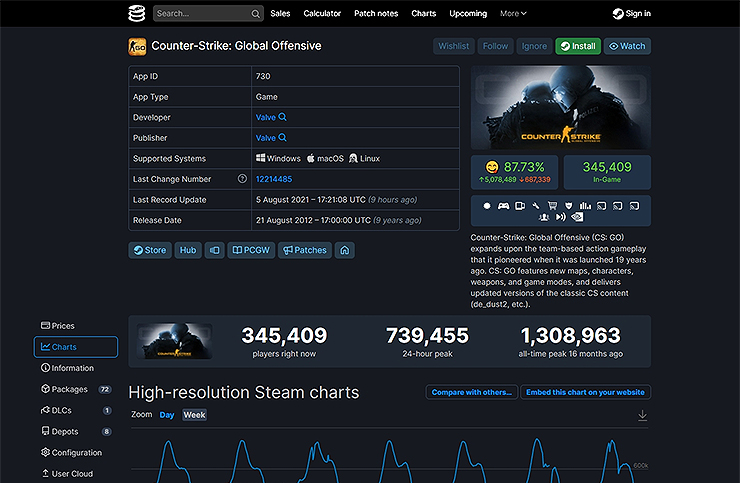The height and width of the screenshot is (483, 740).
Task: Click the 739,455 24-hour peak figure
Action: pos(428,336)
